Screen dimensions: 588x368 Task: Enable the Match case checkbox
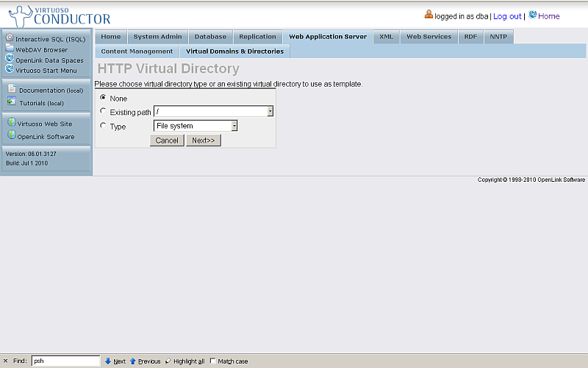click(x=212, y=361)
